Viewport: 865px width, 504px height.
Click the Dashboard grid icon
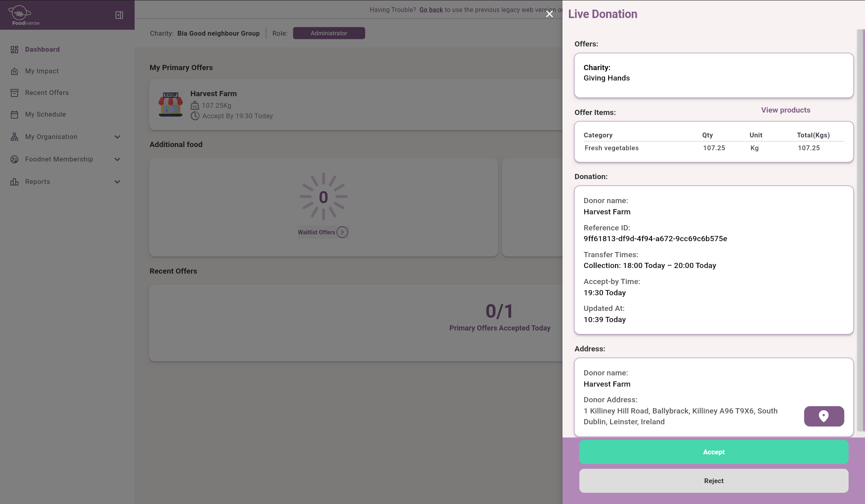(x=14, y=50)
